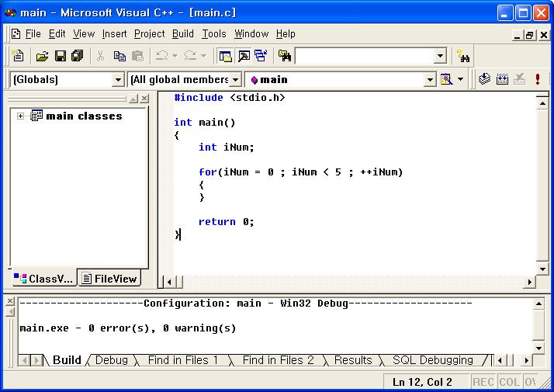The width and height of the screenshot is (554, 392).
Task: Click the code editor scroll left arrow
Action: click(169, 282)
